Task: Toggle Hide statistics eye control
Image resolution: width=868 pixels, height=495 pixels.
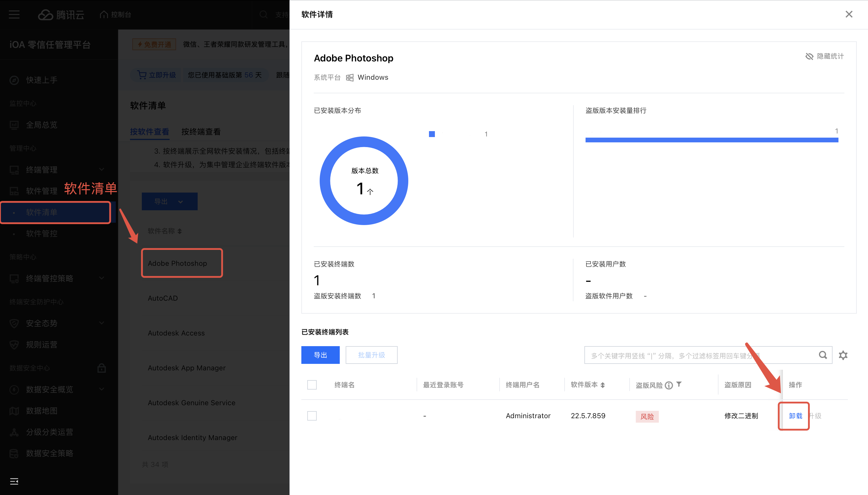Action: 825,56
